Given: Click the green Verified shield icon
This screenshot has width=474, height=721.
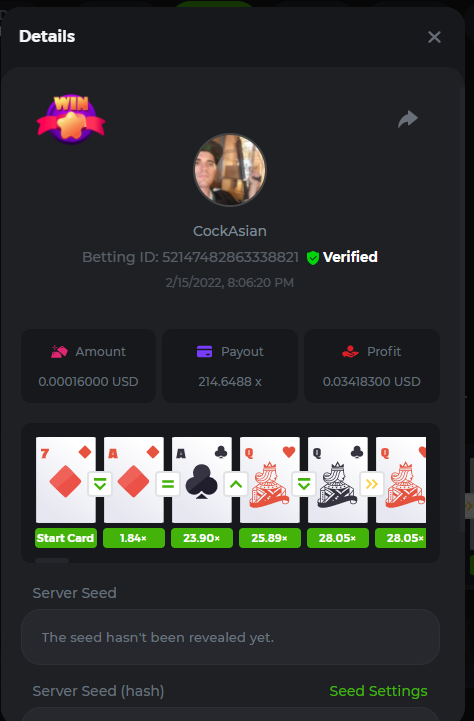Looking at the screenshot, I should point(313,258).
